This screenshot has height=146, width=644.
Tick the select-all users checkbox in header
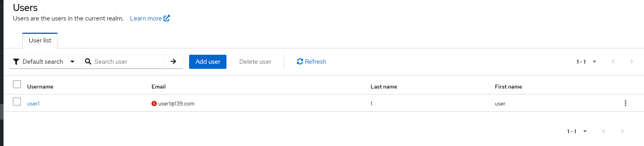click(x=17, y=84)
